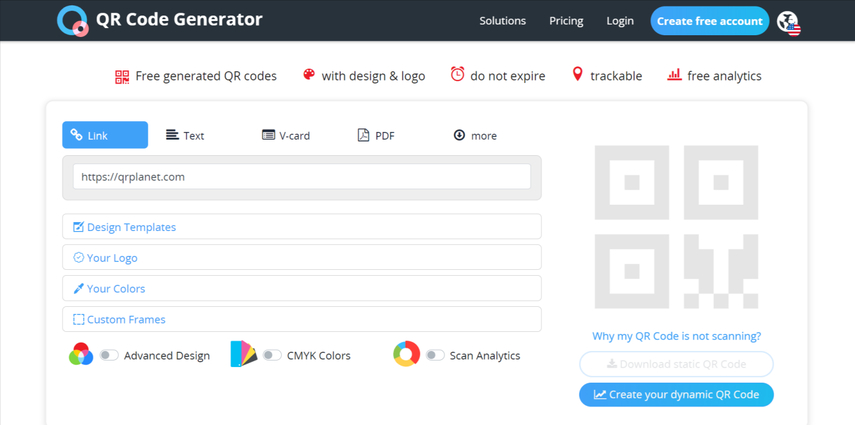Switch to the Text tab

coord(185,135)
